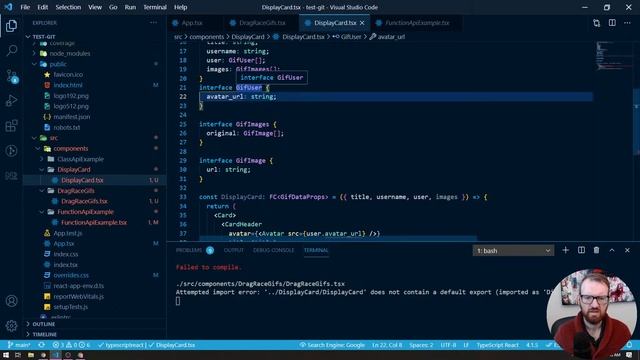Click Search Engine: Google in status bar
The height and width of the screenshot is (360, 640).
[332, 345]
